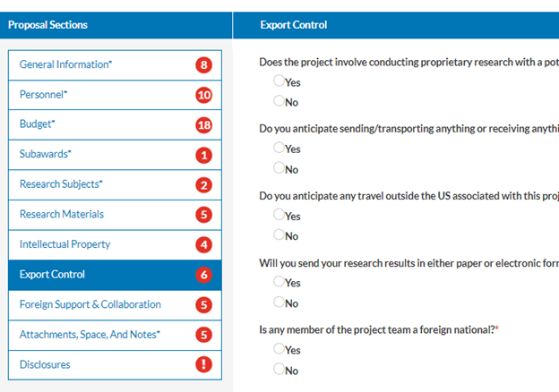
Task: Open Attachments, Space, And Notes section
Action: click(x=90, y=335)
